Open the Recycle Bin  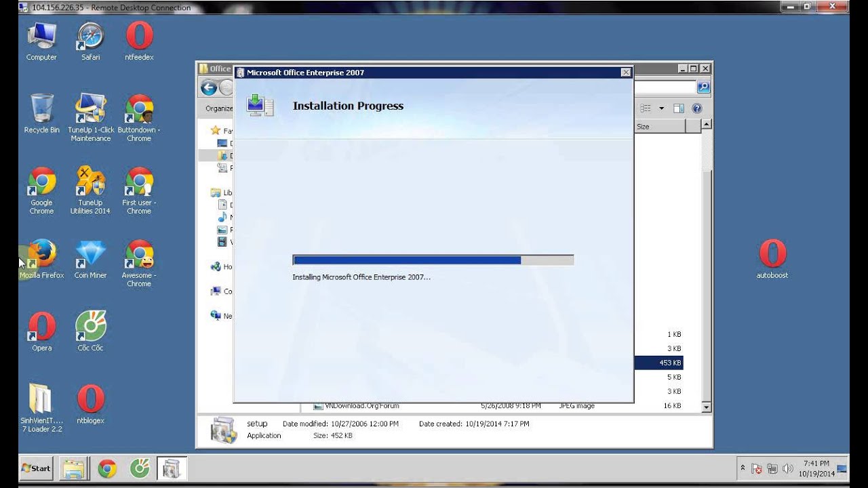[41, 114]
